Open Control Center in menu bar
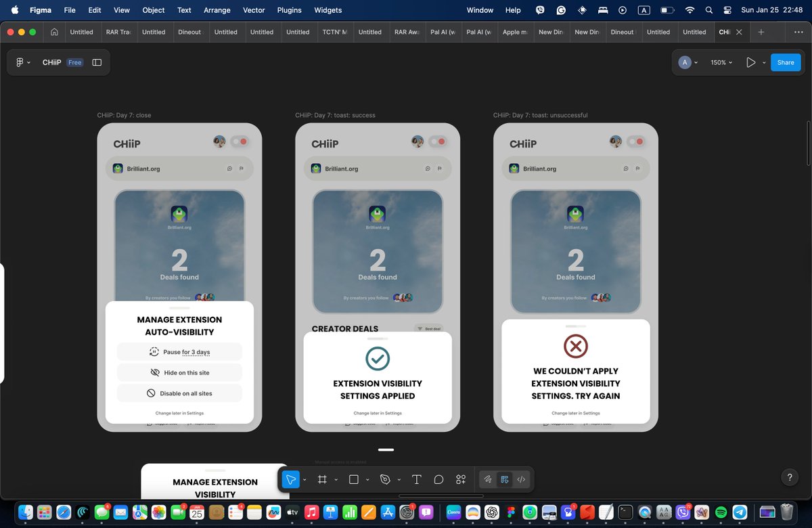 (728, 10)
